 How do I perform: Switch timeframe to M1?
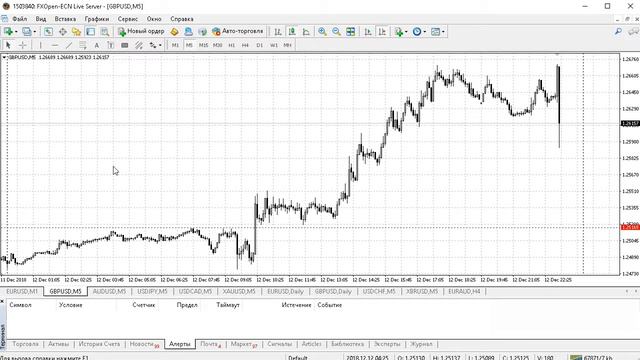(x=175, y=45)
